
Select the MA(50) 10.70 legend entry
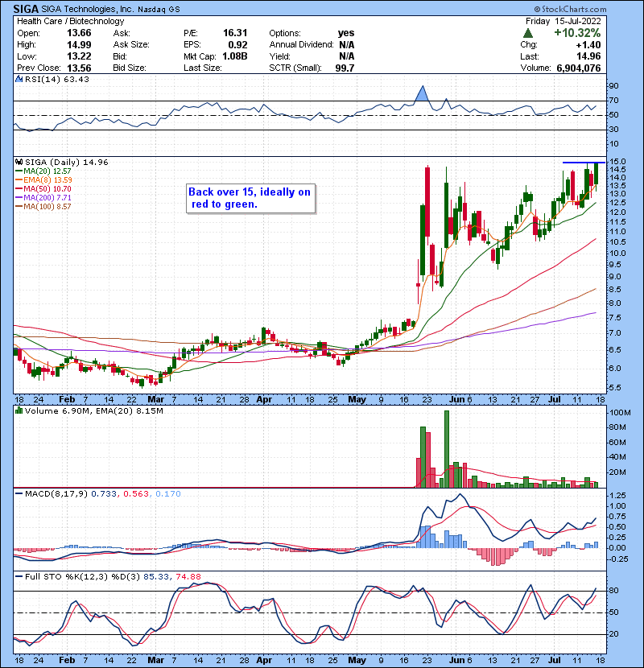pos(43,188)
